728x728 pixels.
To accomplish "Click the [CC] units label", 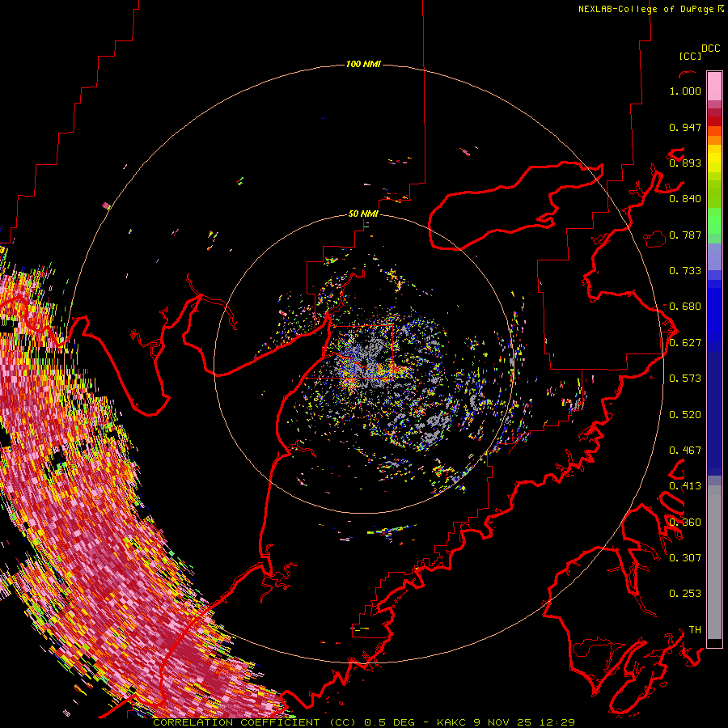I will point(690,56).
